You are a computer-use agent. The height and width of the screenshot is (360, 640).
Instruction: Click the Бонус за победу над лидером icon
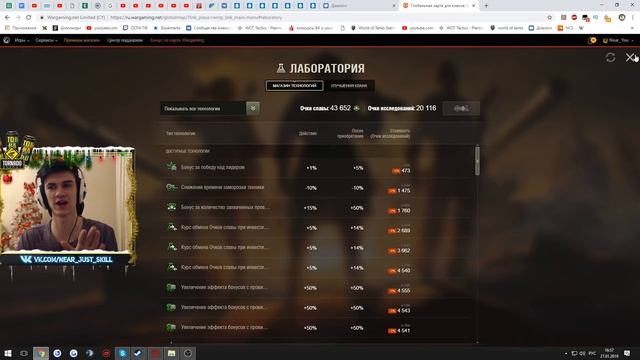click(171, 167)
